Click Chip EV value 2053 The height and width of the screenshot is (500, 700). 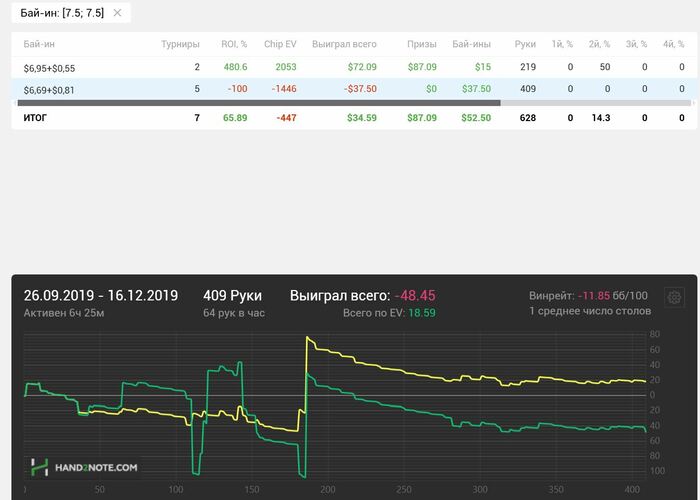[286, 67]
